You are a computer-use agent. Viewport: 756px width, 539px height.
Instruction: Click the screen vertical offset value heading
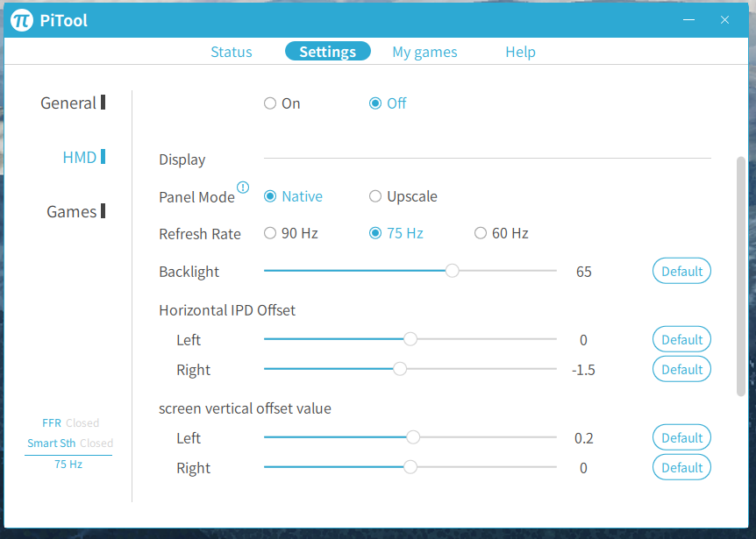coord(245,408)
